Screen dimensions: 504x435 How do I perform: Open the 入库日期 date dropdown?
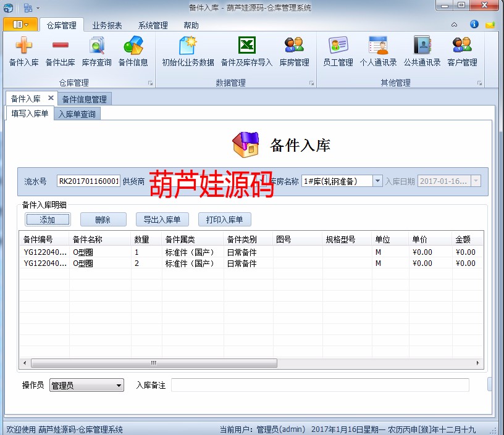click(476, 181)
